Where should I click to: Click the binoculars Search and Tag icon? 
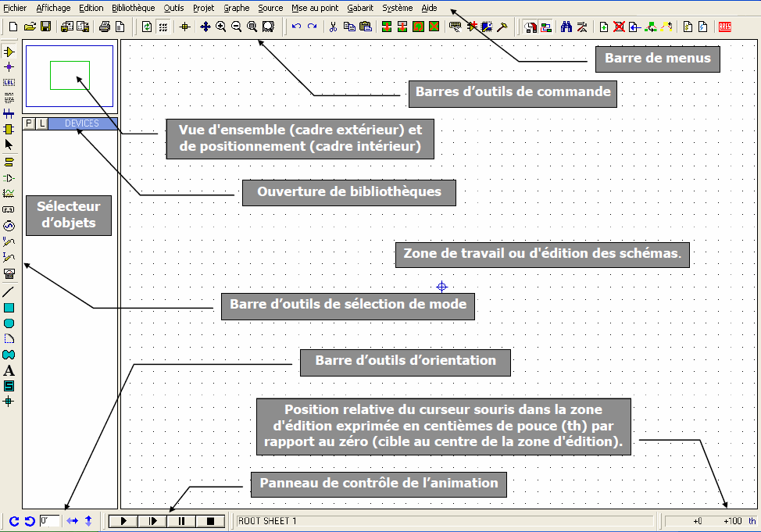tap(566, 27)
